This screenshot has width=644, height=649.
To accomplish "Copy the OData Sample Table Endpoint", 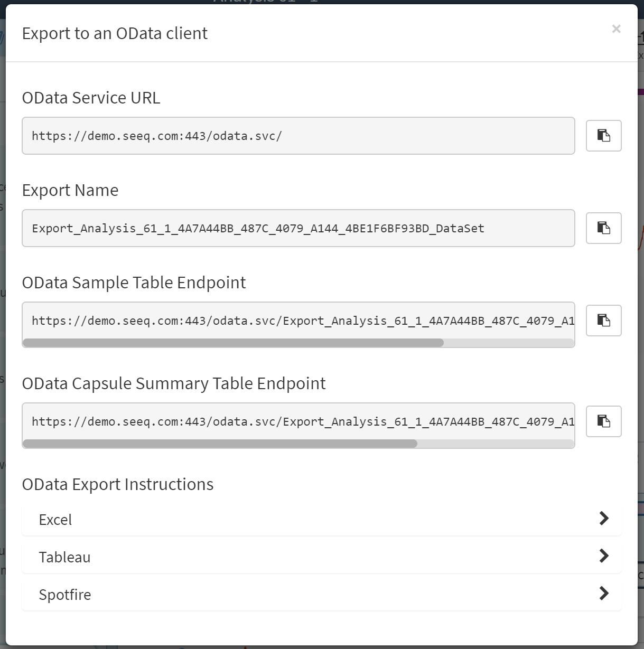I will 603,321.
